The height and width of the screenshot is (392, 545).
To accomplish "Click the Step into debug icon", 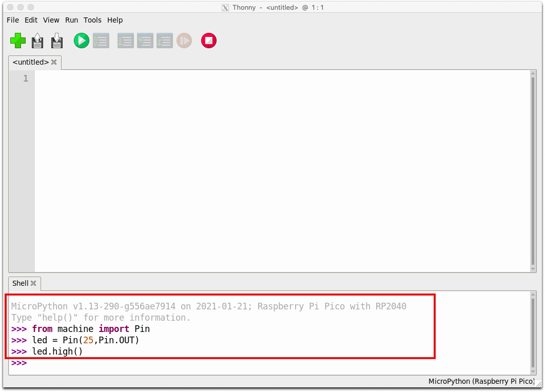I will [x=145, y=41].
